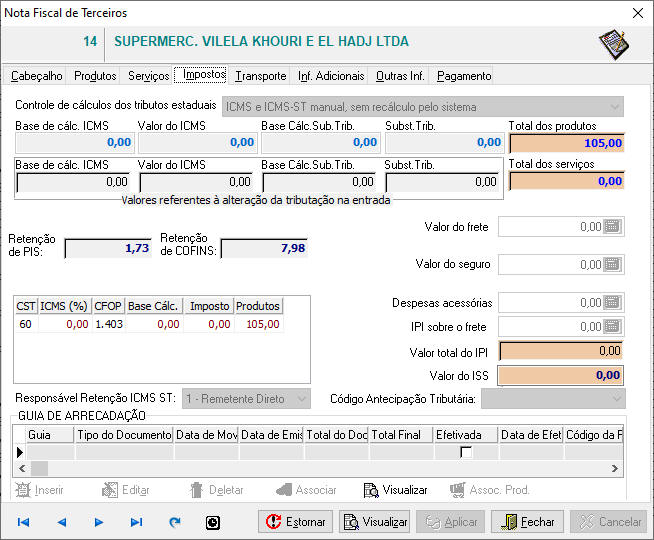Jump to last record arrow
The height and width of the screenshot is (540, 654).
pyautogui.click(x=136, y=522)
